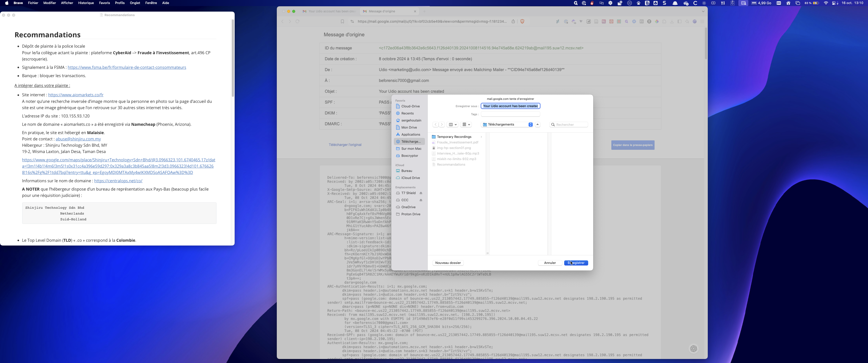Viewport: 868px width, 363px height.
Task: Select Cloud-Drive in the sidebar
Action: (409, 106)
